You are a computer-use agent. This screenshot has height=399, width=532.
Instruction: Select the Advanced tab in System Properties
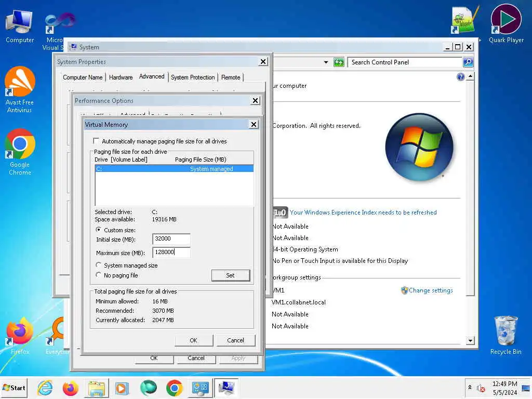[152, 77]
